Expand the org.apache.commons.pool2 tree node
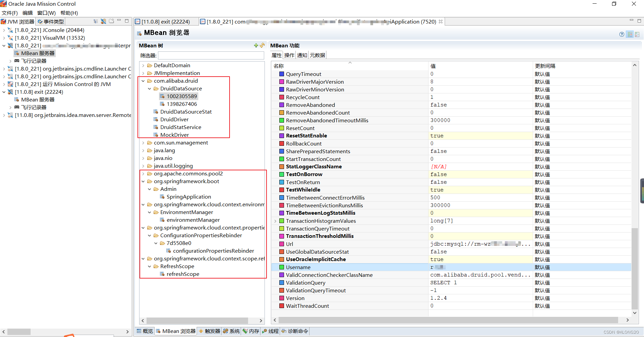 click(x=144, y=174)
